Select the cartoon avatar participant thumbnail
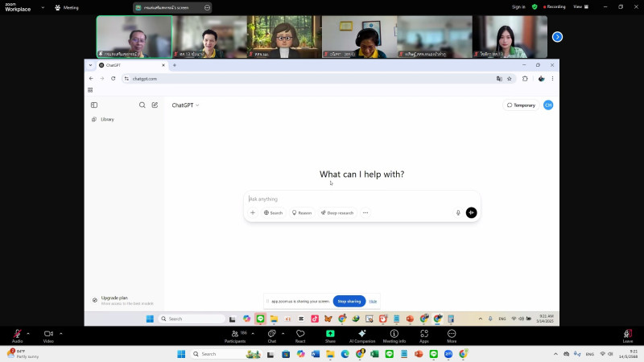This screenshot has height=362, width=644. pos(284,36)
